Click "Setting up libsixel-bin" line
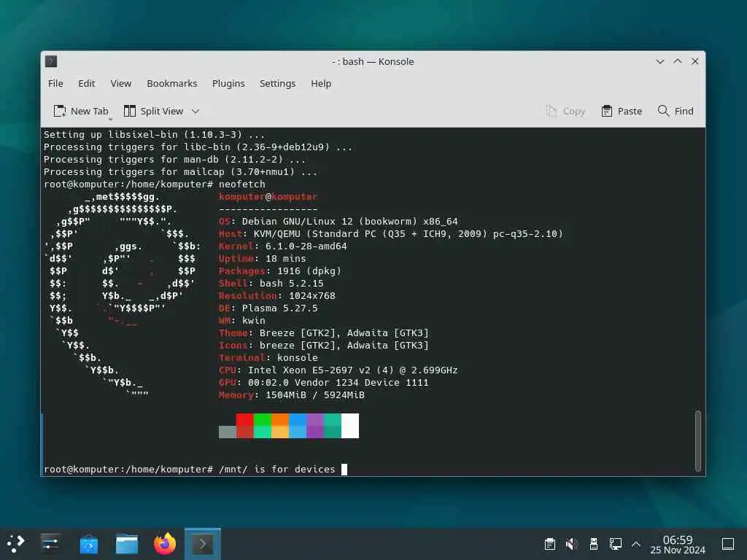747x560 pixels. coord(154,135)
